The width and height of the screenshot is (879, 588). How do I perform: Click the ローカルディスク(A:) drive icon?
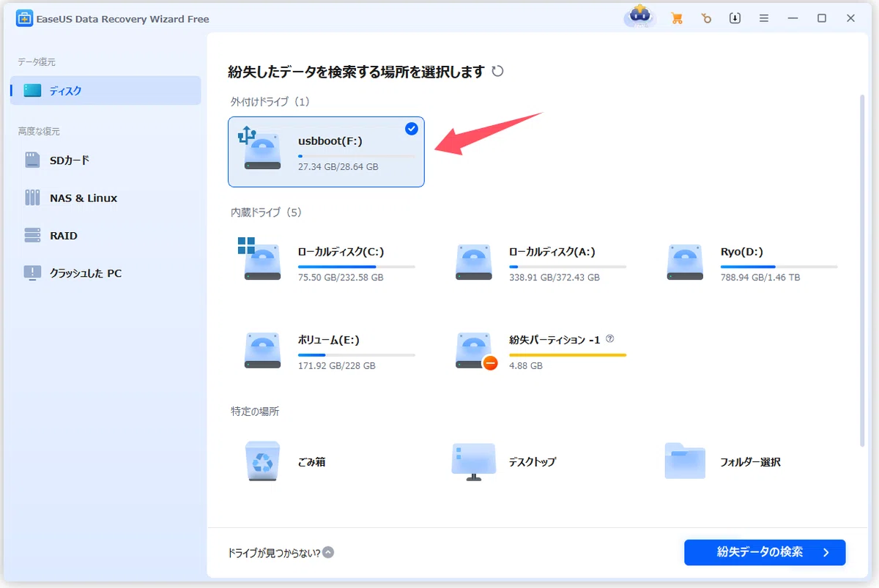pos(473,262)
